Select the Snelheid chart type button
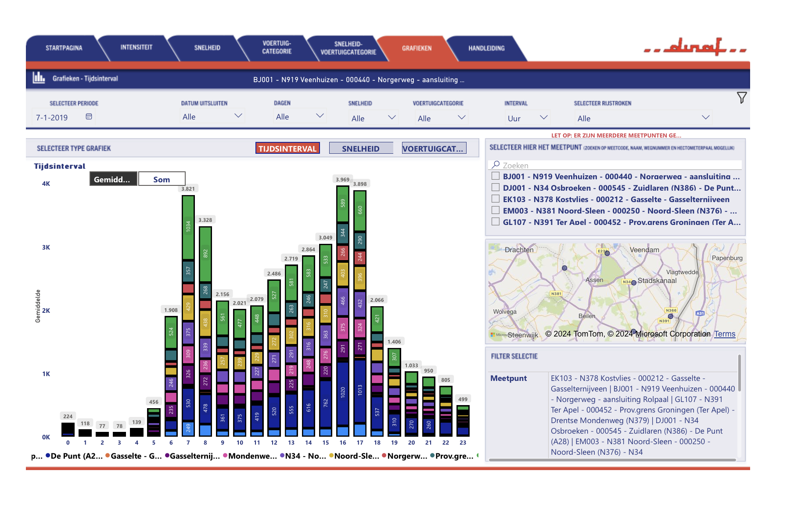 click(x=360, y=148)
